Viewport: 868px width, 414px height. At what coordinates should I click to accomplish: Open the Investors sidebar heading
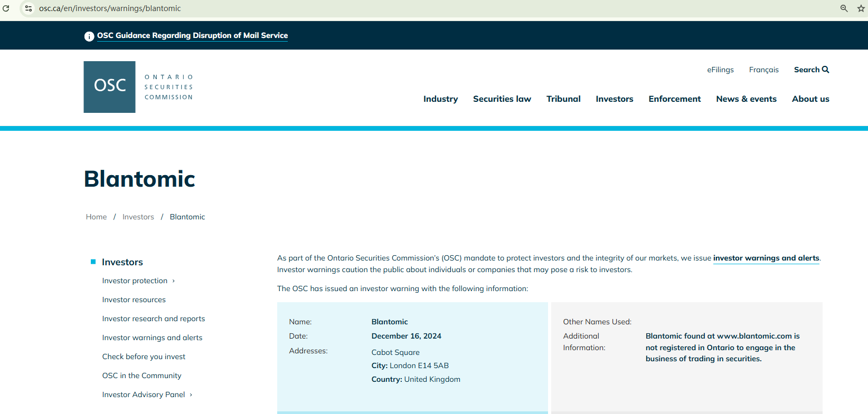pyautogui.click(x=122, y=262)
